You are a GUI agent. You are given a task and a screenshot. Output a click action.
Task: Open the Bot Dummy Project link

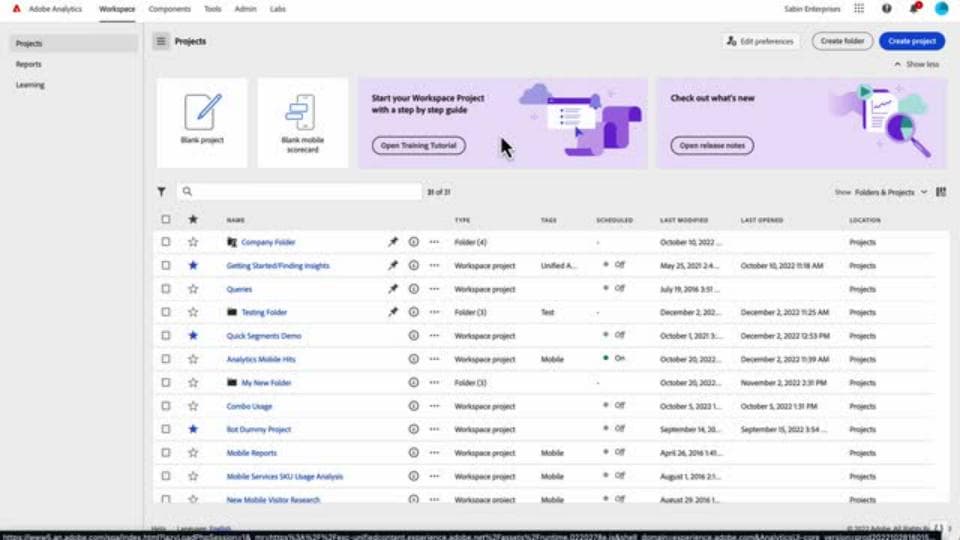(x=258, y=429)
